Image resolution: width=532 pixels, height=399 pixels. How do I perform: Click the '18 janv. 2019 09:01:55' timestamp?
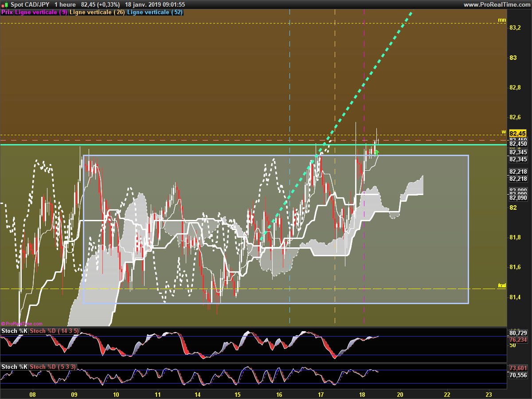pos(155,4)
